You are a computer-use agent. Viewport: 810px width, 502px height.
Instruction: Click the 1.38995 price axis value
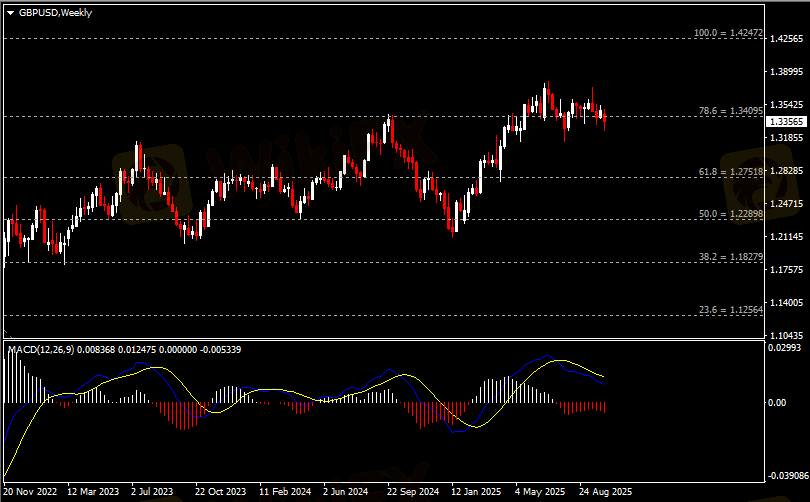[x=785, y=72]
